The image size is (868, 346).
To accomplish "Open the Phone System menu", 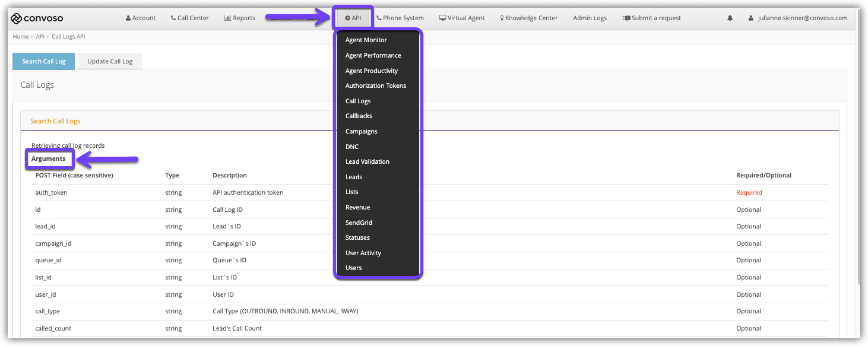I will pyautogui.click(x=400, y=18).
